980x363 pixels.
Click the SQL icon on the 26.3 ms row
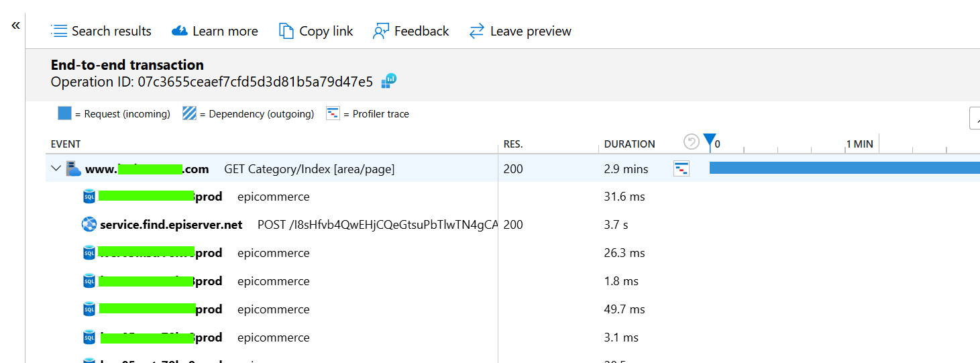coord(89,253)
